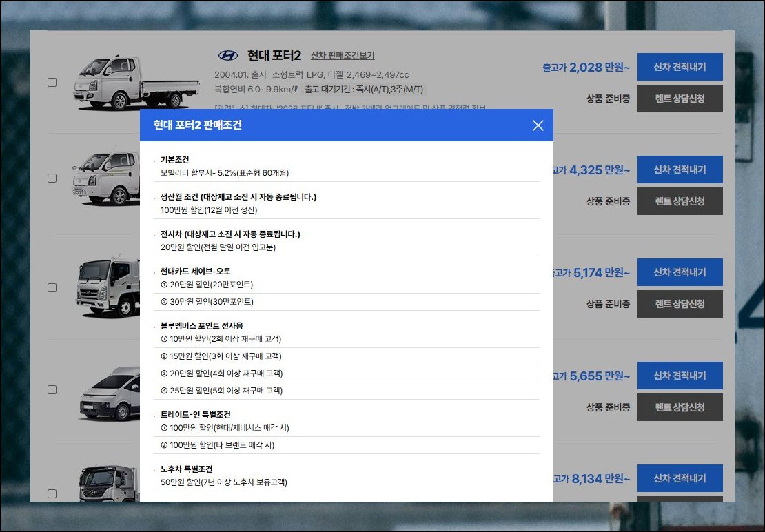Click the 출고가 2,028 만원~ price
Viewport: 765px width, 532px height.
point(586,68)
